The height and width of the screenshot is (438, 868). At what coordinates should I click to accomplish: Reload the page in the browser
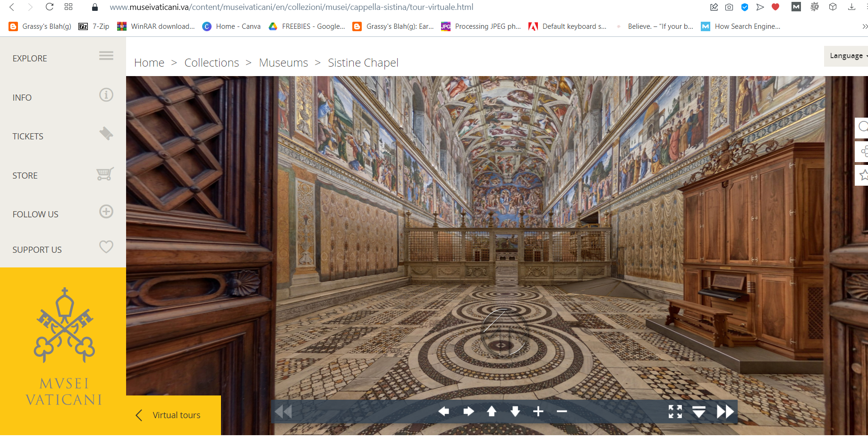pos(49,7)
